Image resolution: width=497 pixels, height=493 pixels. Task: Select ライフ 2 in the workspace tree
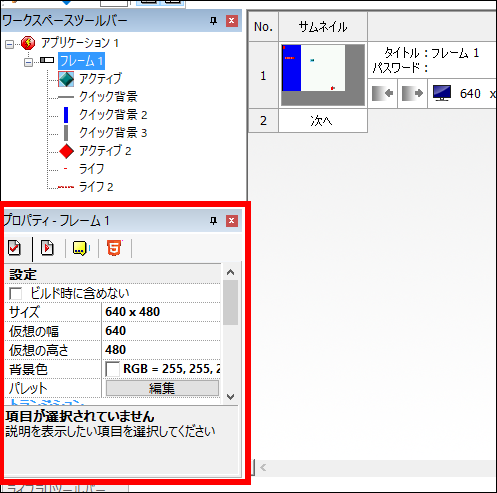96,187
